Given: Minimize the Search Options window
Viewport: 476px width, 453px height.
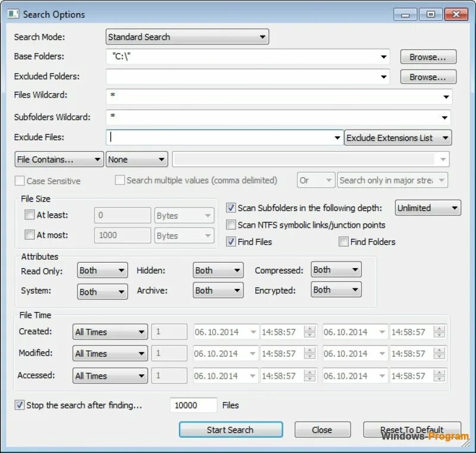Looking at the screenshot, I should [406, 14].
